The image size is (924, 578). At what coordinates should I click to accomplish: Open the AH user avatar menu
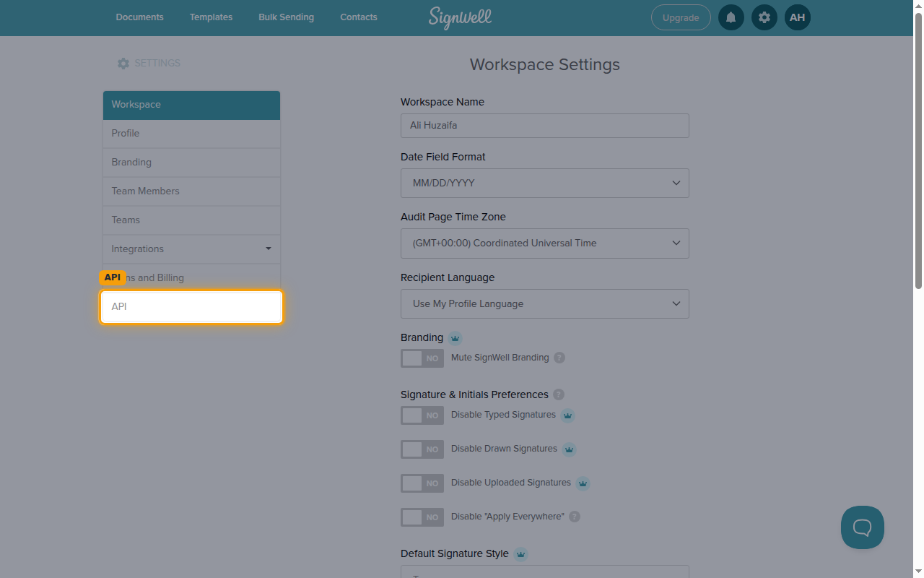point(797,17)
